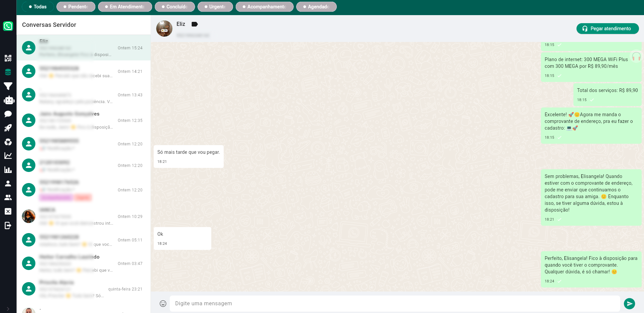This screenshot has height=313, width=644.
Task: Open the funnel filter icon in sidebar
Action: click(x=8, y=86)
